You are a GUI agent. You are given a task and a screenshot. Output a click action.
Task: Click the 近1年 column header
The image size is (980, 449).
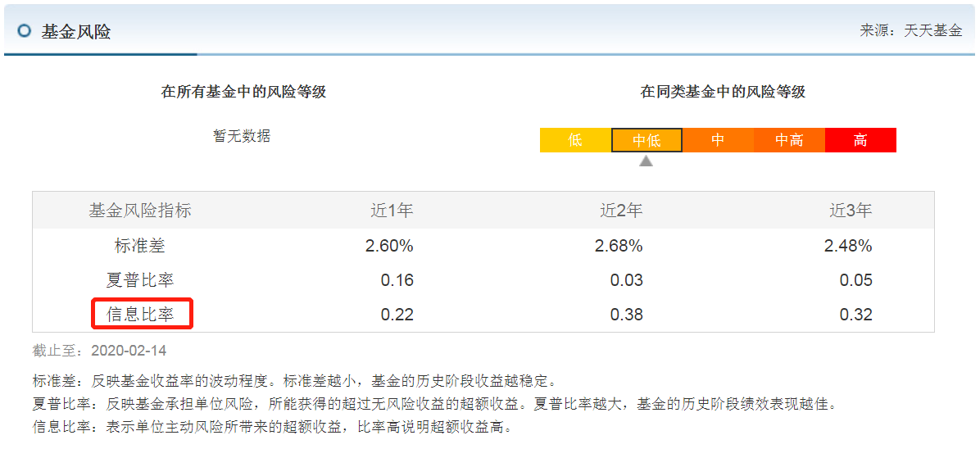tap(392, 211)
